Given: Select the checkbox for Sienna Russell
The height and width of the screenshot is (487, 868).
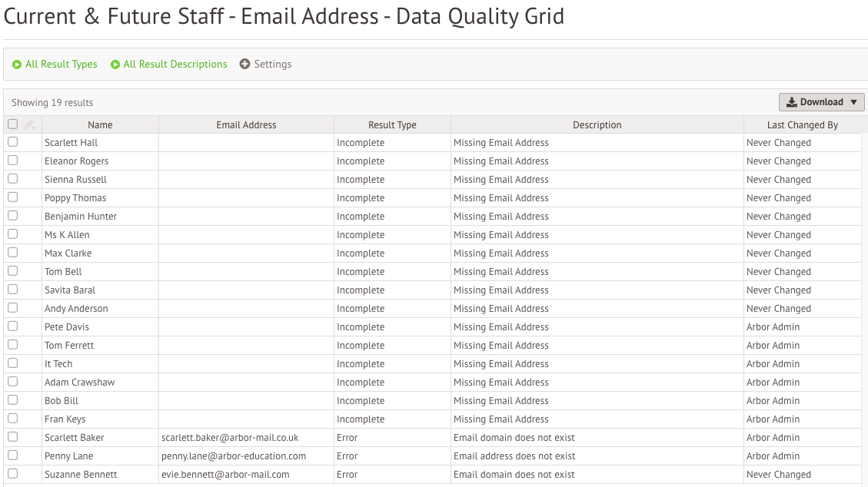Looking at the screenshot, I should [x=13, y=178].
